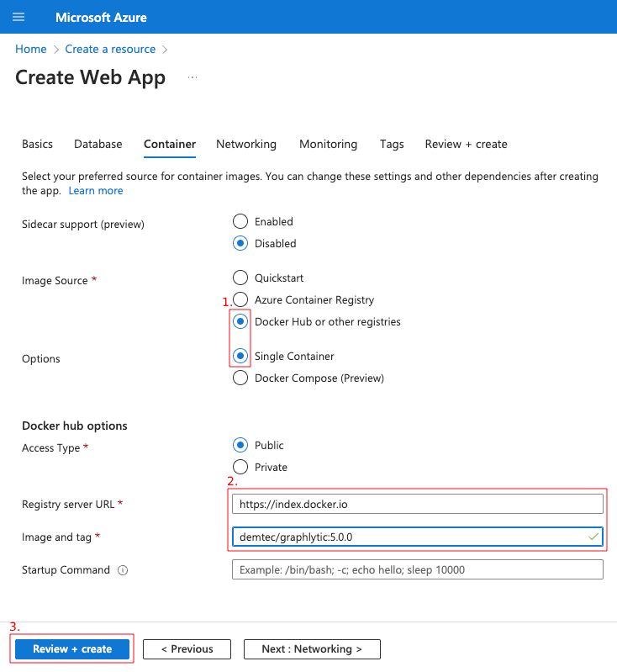Click the Image Source label

point(55,280)
